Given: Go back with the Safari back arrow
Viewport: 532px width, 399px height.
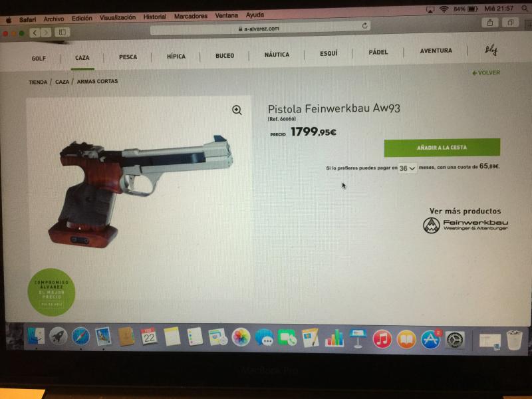Looking at the screenshot, I should tap(35, 33).
